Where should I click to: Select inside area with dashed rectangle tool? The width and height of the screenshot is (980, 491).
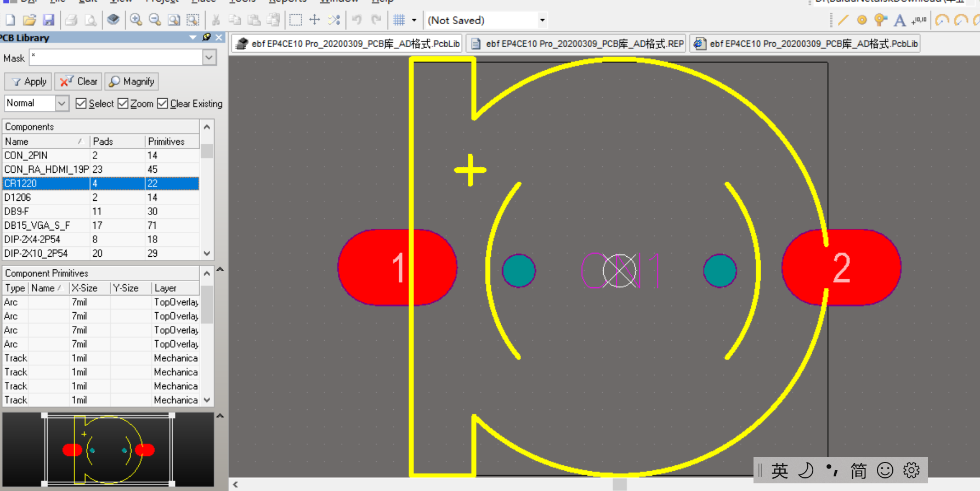tap(296, 20)
